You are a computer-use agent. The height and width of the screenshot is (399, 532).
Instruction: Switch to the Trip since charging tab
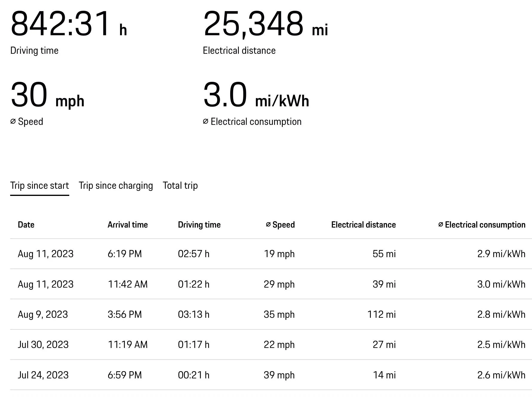coord(116,186)
